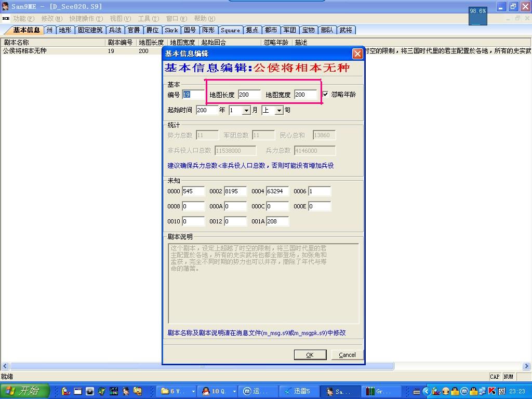Click the 地图长度 input field
The width and height of the screenshot is (532, 399).
(x=249, y=95)
